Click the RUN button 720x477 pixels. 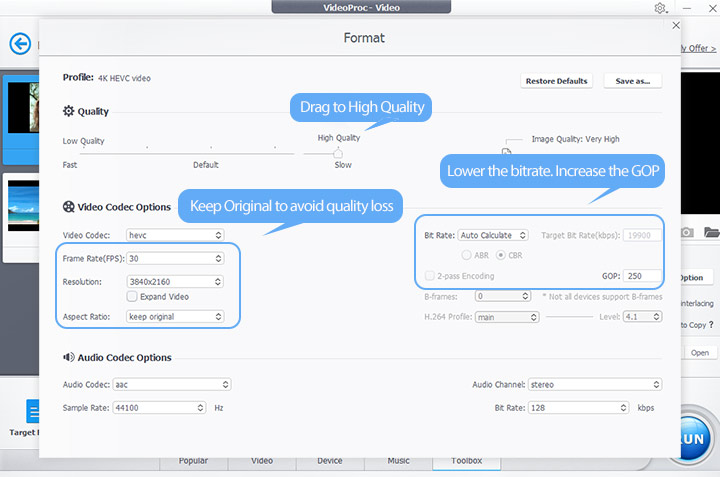pyautogui.click(x=694, y=438)
